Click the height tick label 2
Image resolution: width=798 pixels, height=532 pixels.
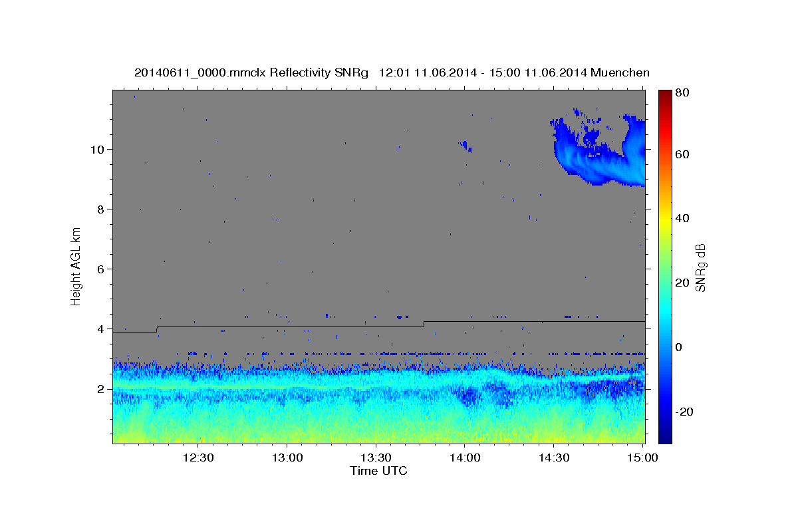[x=102, y=388]
